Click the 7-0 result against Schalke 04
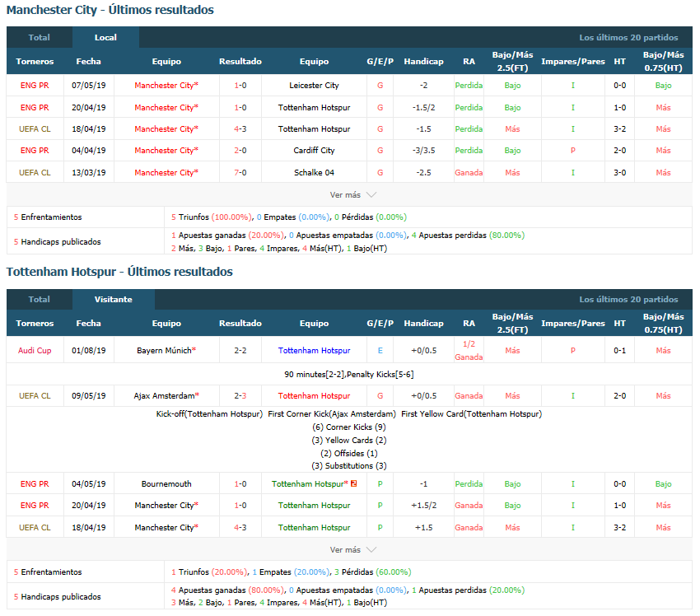The width and height of the screenshot is (700, 616). (240, 173)
